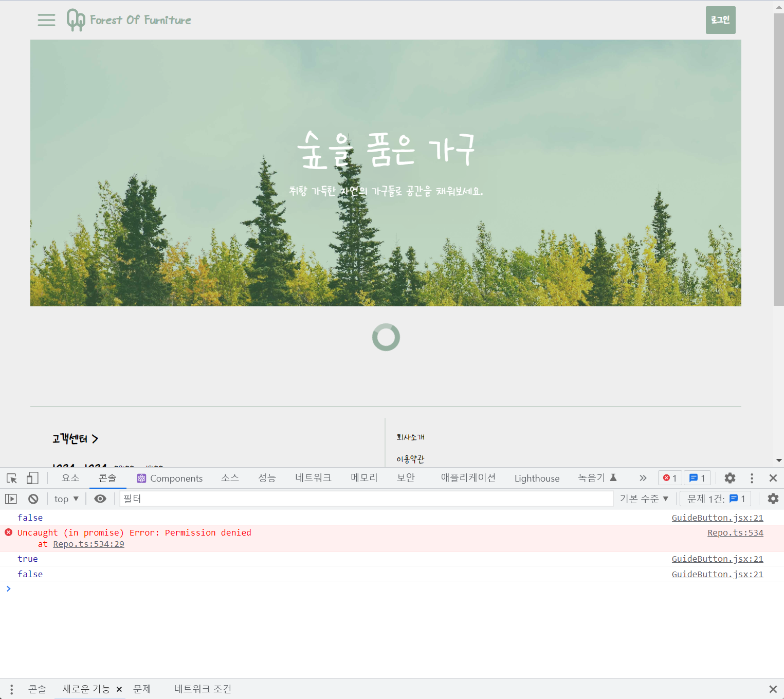Switch to the 성능 tab

tap(267, 478)
